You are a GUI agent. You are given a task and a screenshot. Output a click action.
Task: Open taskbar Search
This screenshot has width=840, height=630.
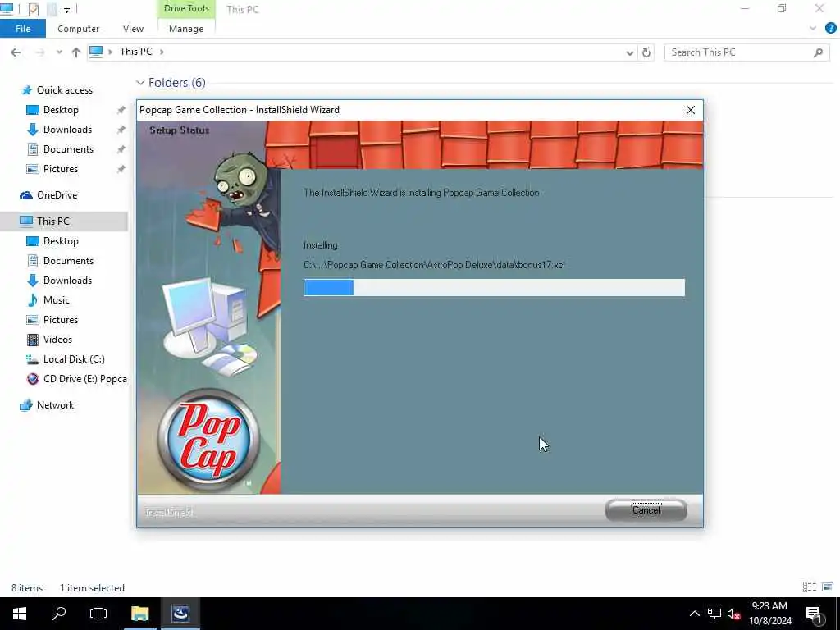(59, 614)
